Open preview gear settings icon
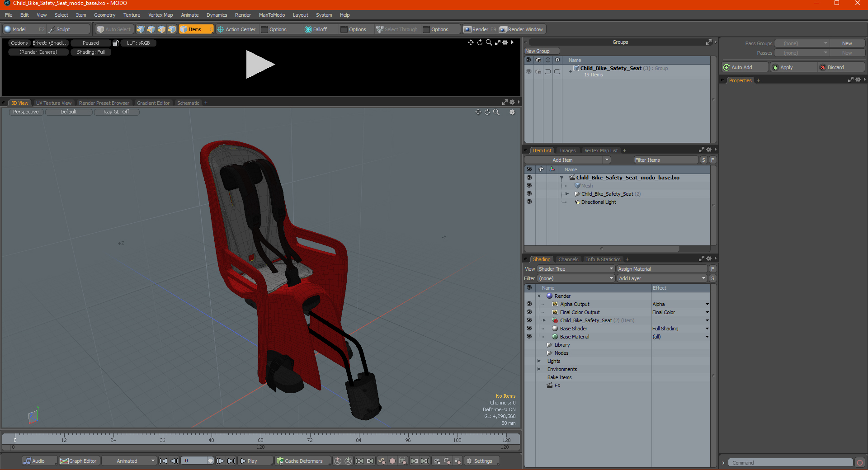 click(505, 42)
